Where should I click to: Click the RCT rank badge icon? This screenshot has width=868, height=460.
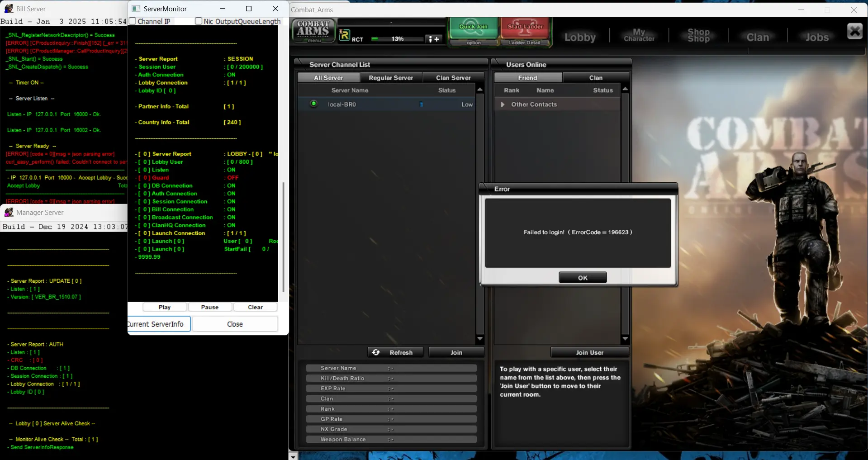[344, 35]
